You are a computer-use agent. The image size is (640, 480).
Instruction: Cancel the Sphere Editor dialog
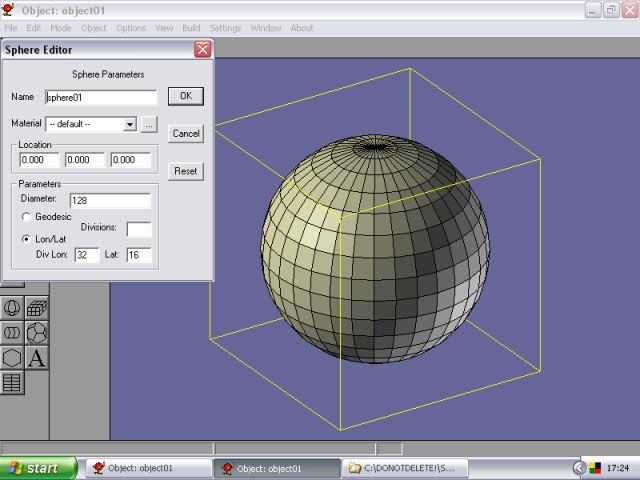click(186, 133)
